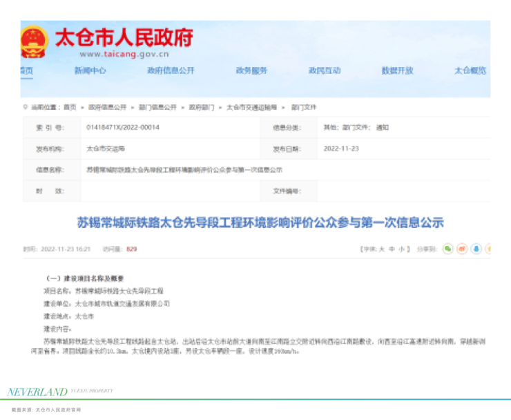
Task: Go to 首页 in the breadcrumb
Action: (x=70, y=107)
